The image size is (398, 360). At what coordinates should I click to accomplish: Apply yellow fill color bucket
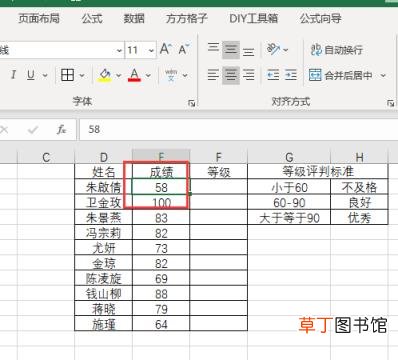pyautogui.click(x=105, y=75)
